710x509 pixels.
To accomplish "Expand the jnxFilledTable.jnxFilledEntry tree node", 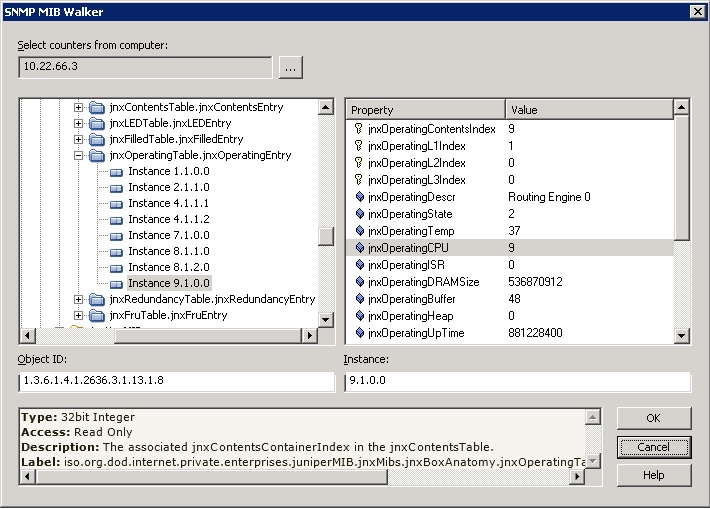I will [x=79, y=139].
